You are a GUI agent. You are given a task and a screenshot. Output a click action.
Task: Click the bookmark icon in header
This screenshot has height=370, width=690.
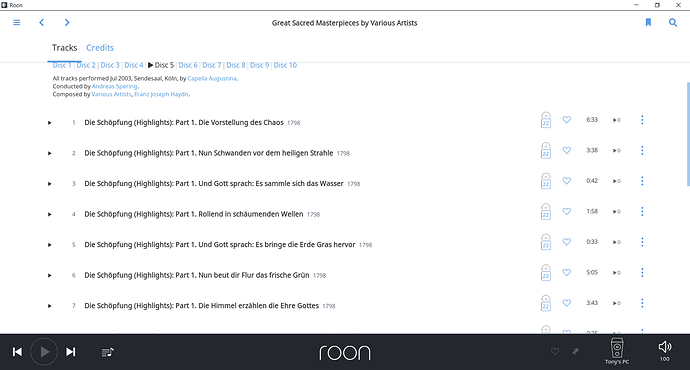point(648,22)
